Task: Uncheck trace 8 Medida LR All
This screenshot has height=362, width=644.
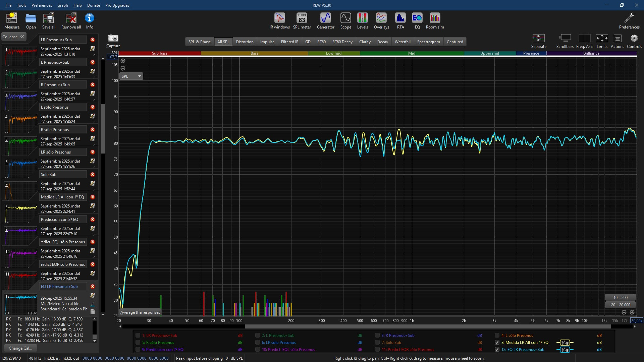Action: pyautogui.click(x=497, y=343)
